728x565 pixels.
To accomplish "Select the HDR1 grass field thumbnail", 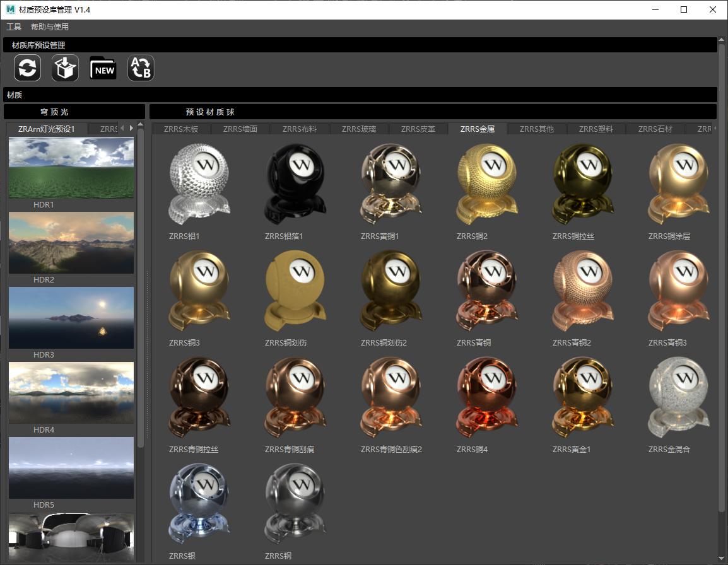I will [x=71, y=168].
